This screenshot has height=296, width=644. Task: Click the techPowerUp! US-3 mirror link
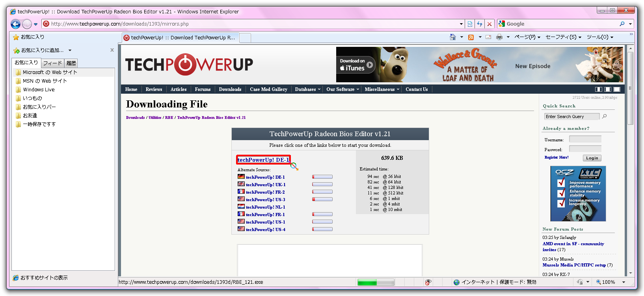coord(265,200)
